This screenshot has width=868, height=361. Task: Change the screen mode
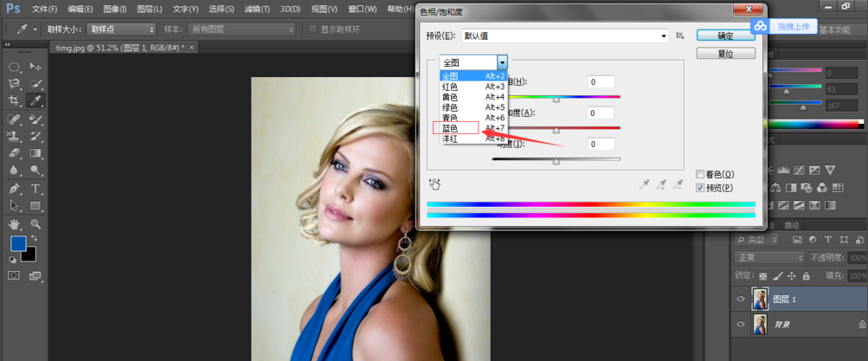35,275
